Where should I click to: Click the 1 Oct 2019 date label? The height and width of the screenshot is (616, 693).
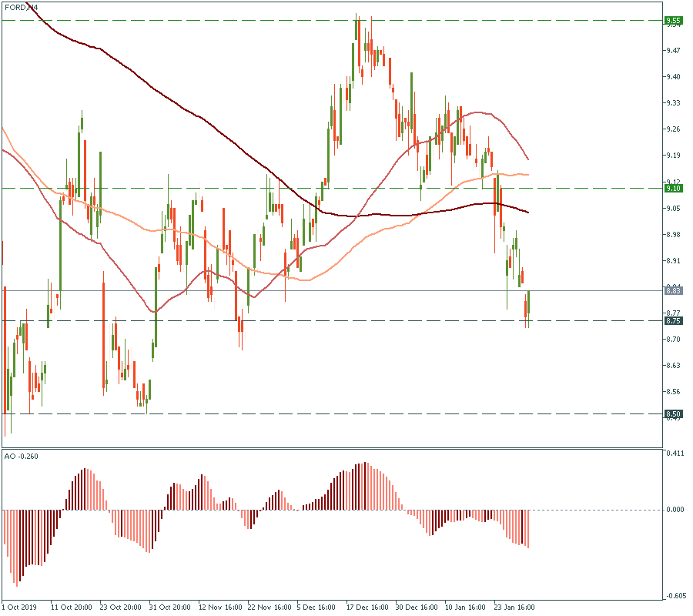(20, 607)
